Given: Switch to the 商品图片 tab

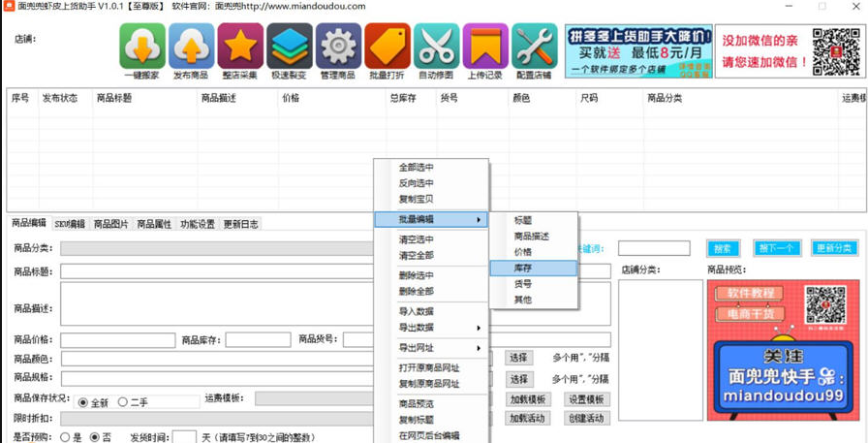Looking at the screenshot, I should [x=111, y=224].
